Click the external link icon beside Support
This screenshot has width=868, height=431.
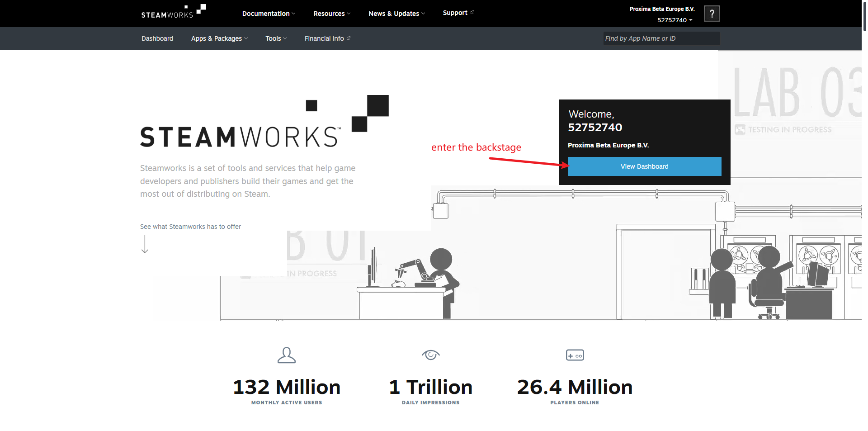tap(472, 13)
